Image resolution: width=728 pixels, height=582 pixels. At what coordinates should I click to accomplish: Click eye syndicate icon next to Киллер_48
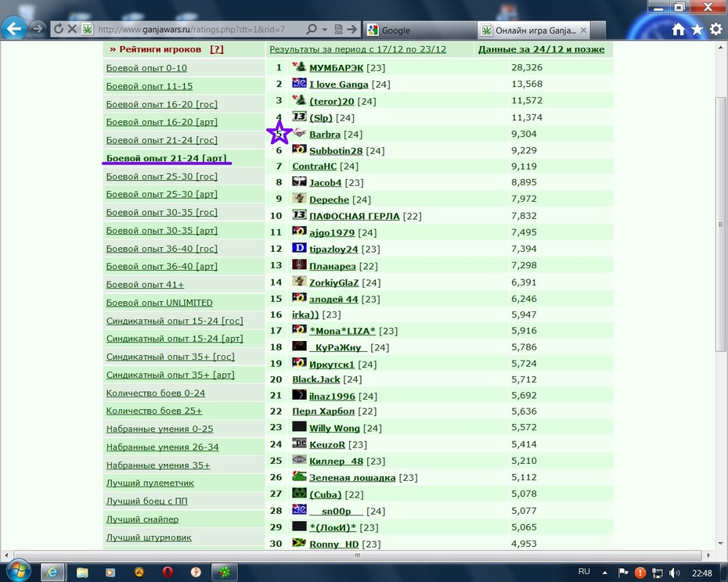[299, 460]
